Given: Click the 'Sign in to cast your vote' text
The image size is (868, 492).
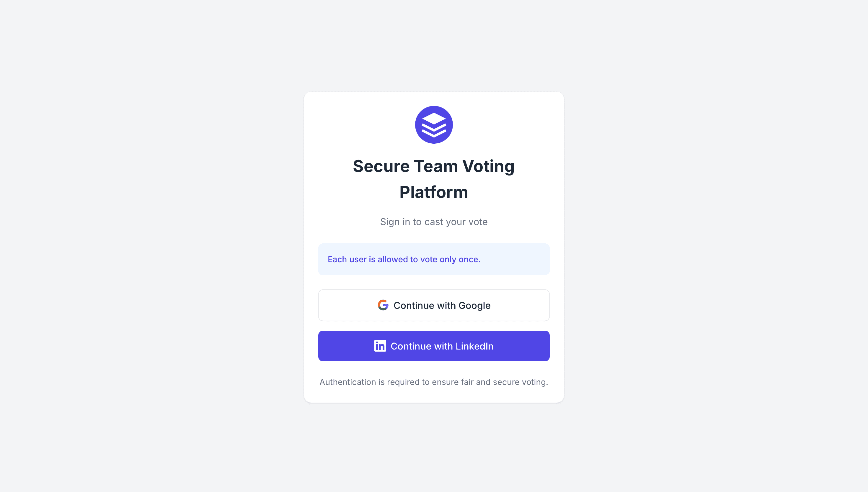Looking at the screenshot, I should tap(433, 222).
